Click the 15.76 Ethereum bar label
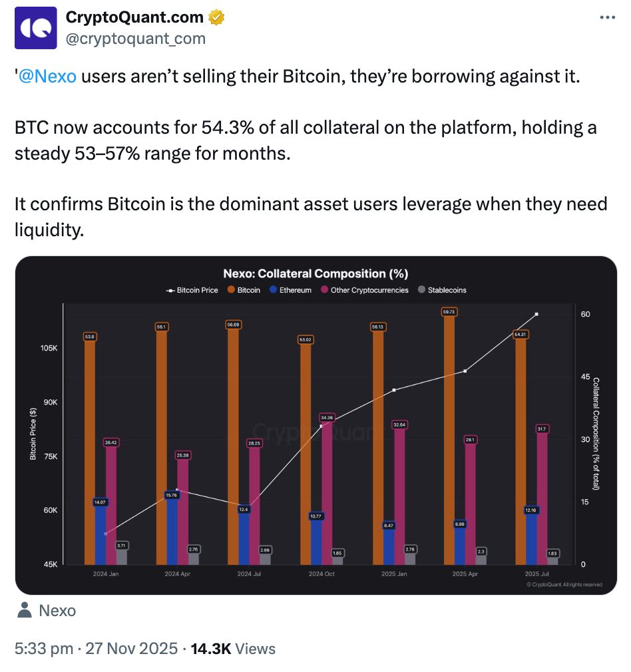631x672 pixels. pos(172,495)
